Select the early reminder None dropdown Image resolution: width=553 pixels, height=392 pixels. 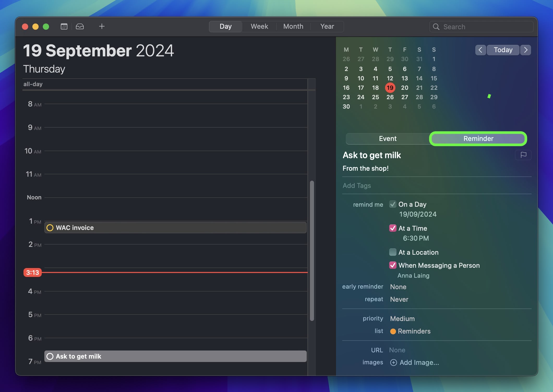click(x=398, y=286)
